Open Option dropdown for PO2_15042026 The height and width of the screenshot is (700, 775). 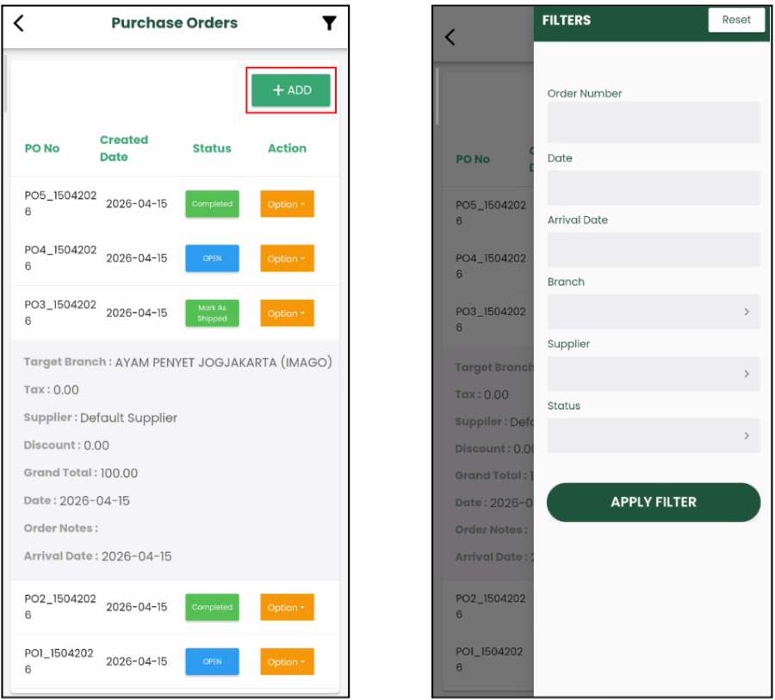[x=287, y=607]
